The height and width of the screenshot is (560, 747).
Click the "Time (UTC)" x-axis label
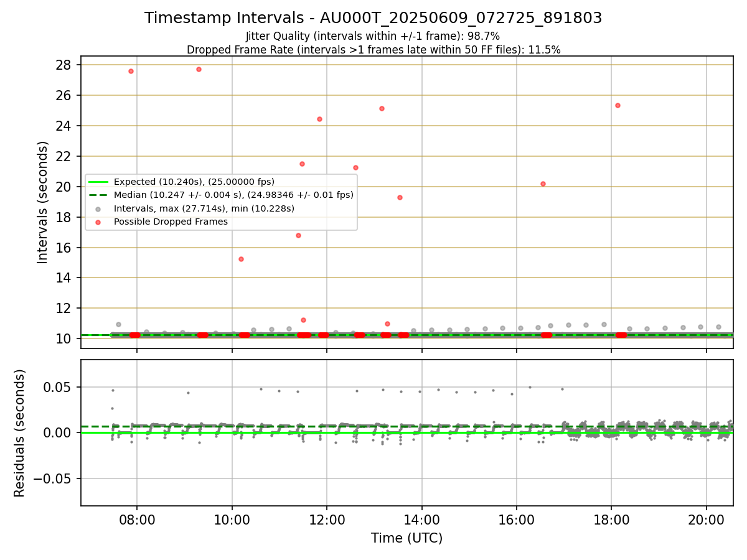[x=406, y=538]
